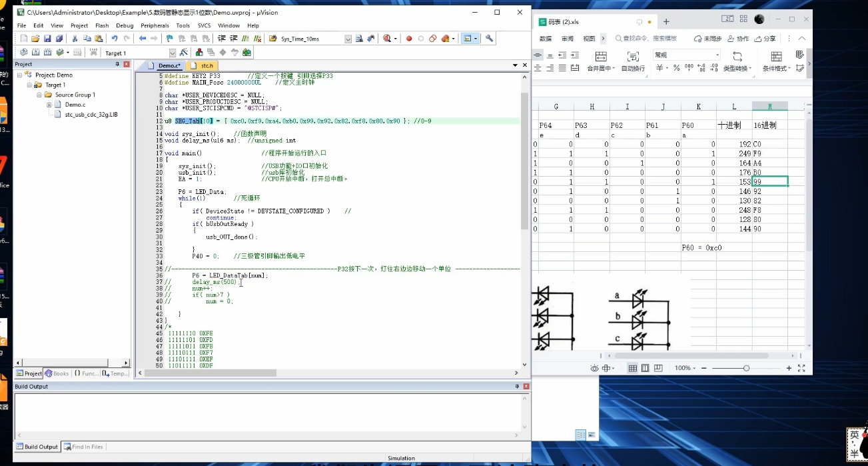
Task: Open the Target 1 selection dropdown
Action: (173, 53)
